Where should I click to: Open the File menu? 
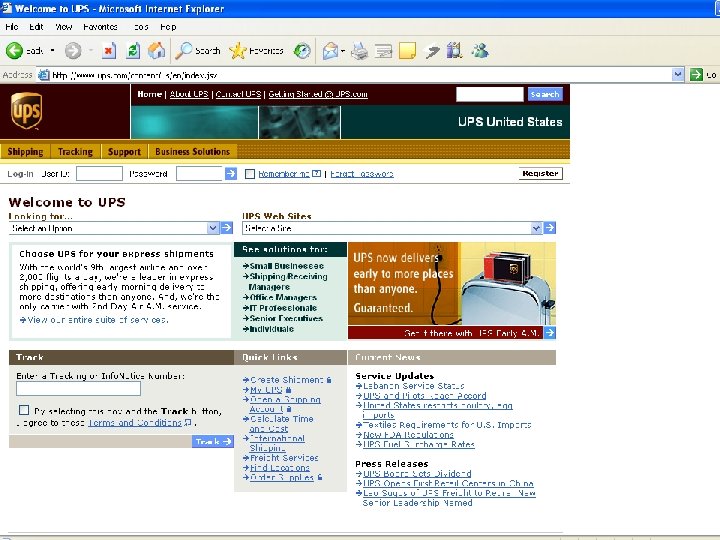[x=12, y=27]
